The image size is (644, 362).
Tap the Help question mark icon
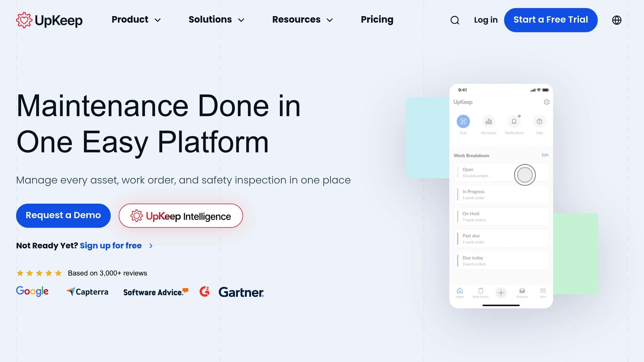pyautogui.click(x=539, y=122)
